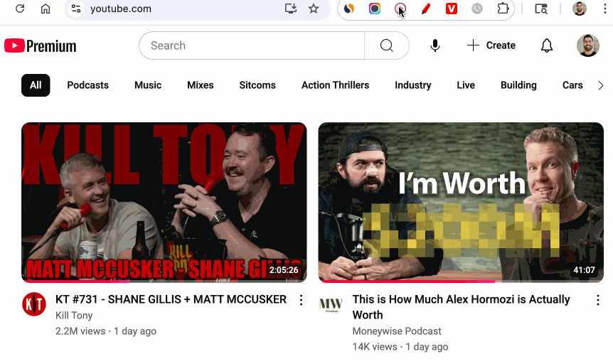Viewport: 613px width, 364px height.
Task: Select the Music filter chip
Action: pyautogui.click(x=148, y=85)
